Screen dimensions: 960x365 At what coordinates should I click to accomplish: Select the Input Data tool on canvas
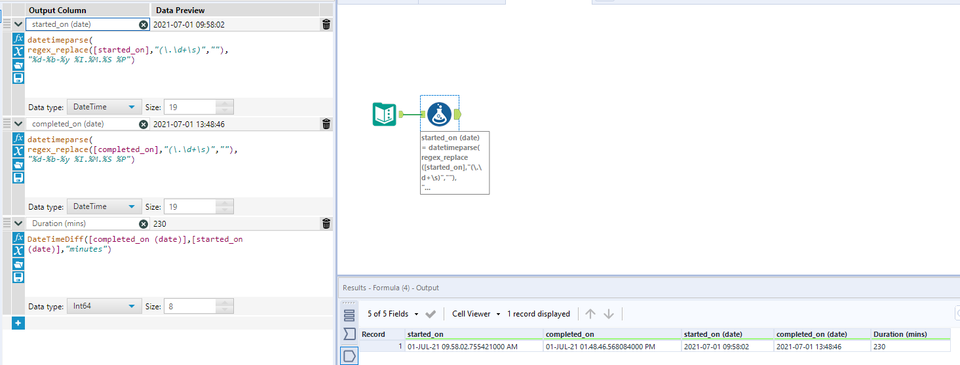384,115
